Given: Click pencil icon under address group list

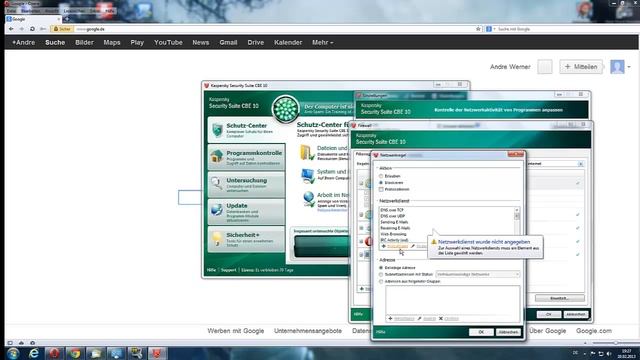Looking at the screenshot, I should click(x=419, y=318).
